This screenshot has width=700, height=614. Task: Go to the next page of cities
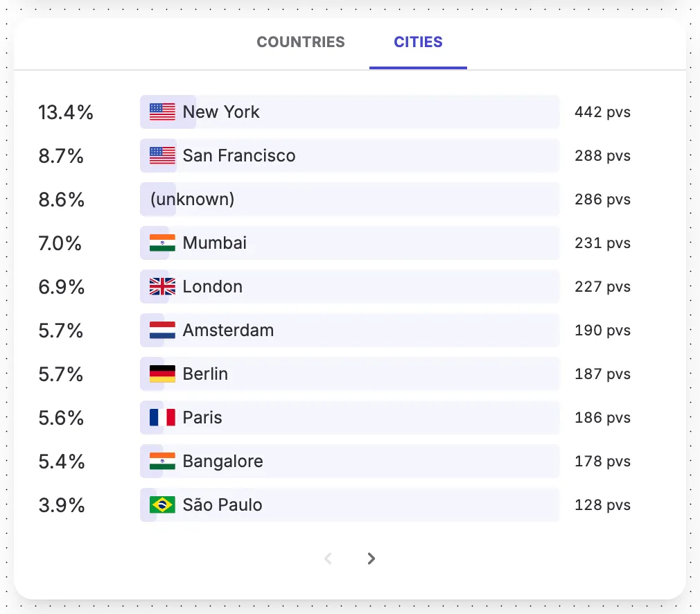pyautogui.click(x=371, y=559)
